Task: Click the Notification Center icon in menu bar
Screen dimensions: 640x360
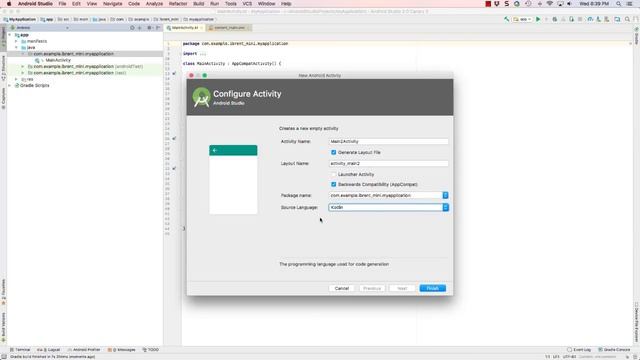Action: pos(630,4)
